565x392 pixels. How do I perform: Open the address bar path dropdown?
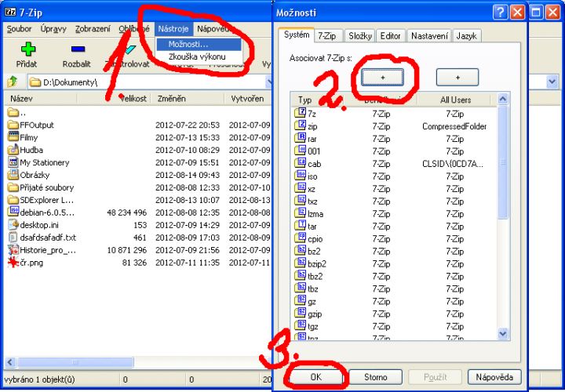tap(552, 82)
